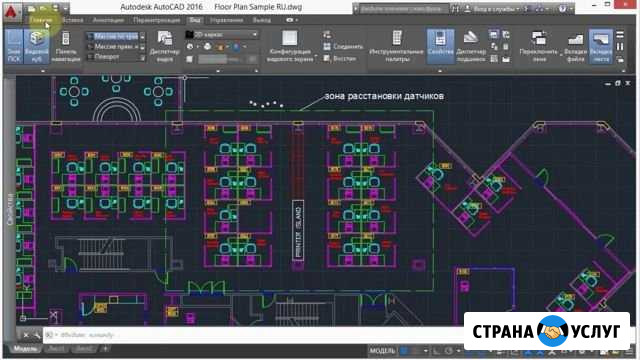Switch to the Annotate (Аннотации) ribbon tab
Viewport: 640px width, 360px height.
tap(108, 20)
